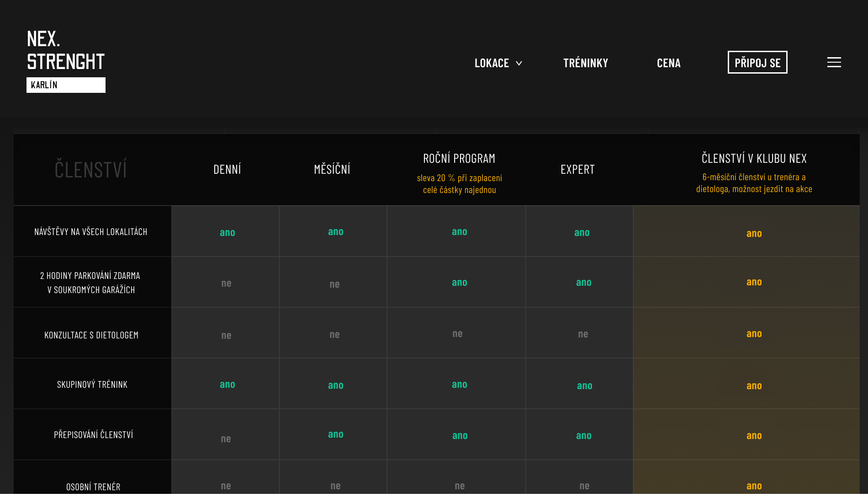This screenshot has height=498, width=868.
Task: Select the Expert membership column header
Action: tap(577, 170)
